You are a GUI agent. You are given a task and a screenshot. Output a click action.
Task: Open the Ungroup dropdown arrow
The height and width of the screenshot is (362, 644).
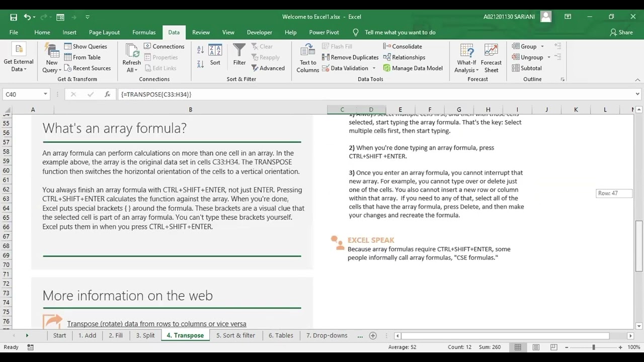pos(549,57)
